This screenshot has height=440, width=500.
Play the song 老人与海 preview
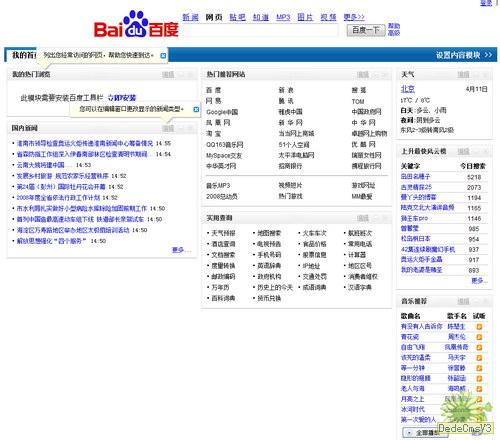479,389
